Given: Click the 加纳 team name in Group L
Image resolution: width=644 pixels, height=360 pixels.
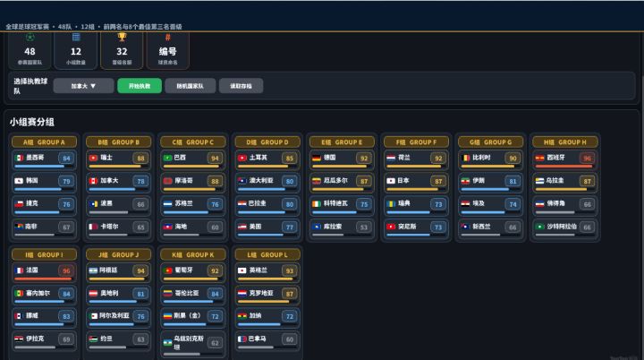Looking at the screenshot, I should coord(255,315).
